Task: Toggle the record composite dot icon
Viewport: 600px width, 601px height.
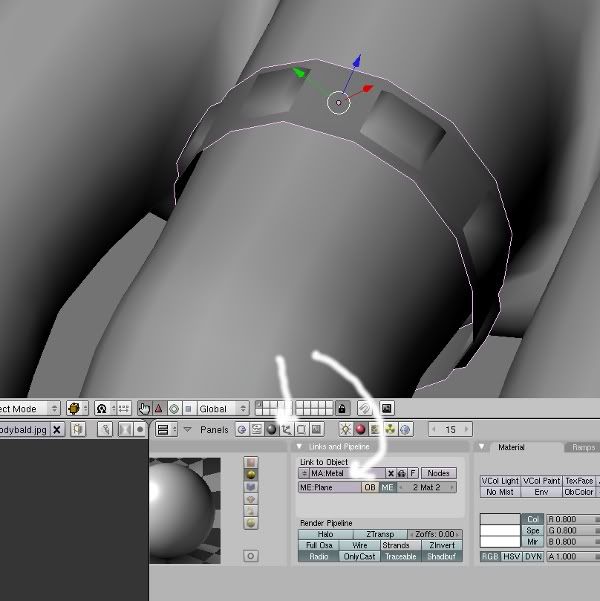Action: click(140, 430)
